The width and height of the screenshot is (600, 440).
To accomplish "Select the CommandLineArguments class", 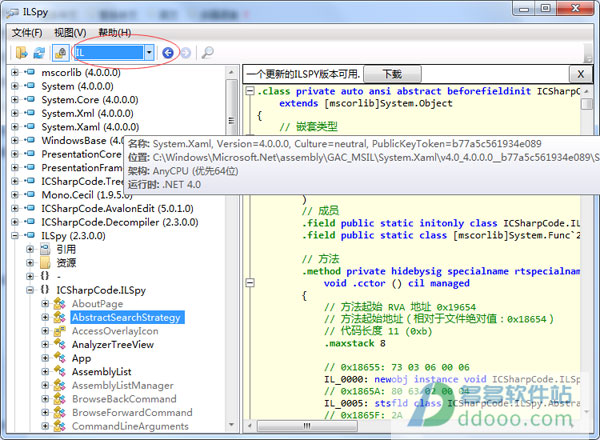I will [x=130, y=426].
